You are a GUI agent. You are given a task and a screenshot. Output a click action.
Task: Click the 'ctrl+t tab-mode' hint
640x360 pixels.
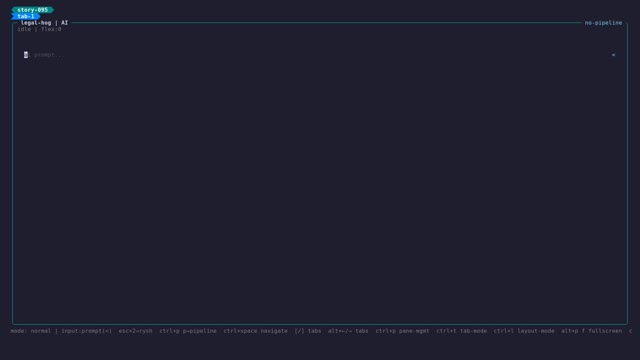point(462,331)
